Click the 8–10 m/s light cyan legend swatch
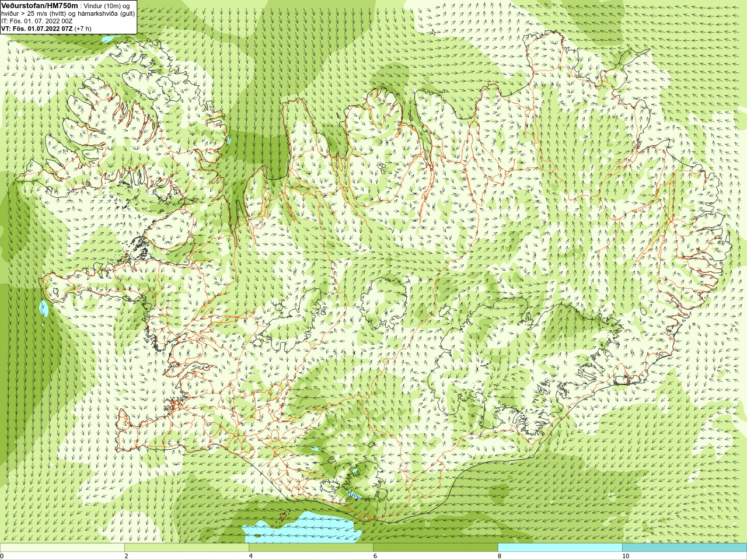This screenshot has height=560, width=747. coord(560,548)
